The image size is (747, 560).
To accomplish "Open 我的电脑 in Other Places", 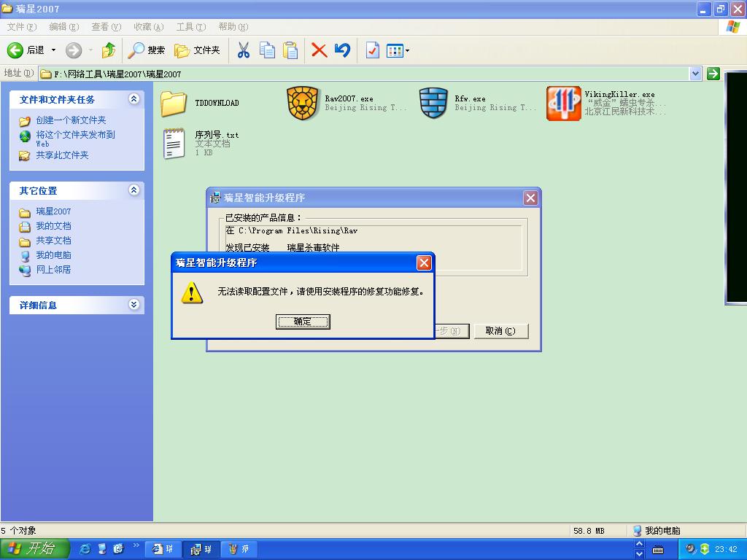I will click(x=53, y=255).
